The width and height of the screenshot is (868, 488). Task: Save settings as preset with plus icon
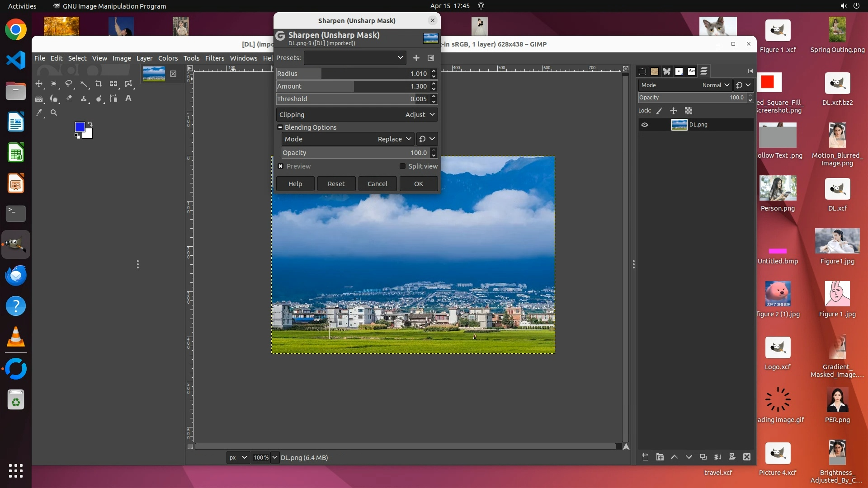click(416, 58)
